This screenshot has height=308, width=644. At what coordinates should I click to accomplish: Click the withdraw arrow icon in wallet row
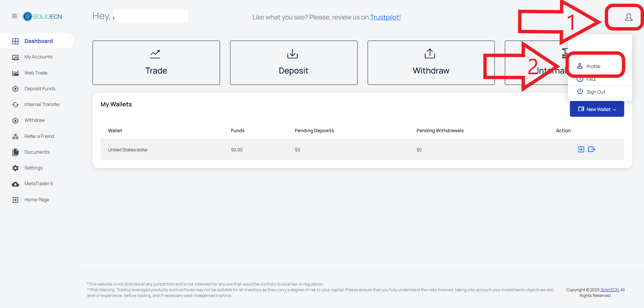point(592,149)
